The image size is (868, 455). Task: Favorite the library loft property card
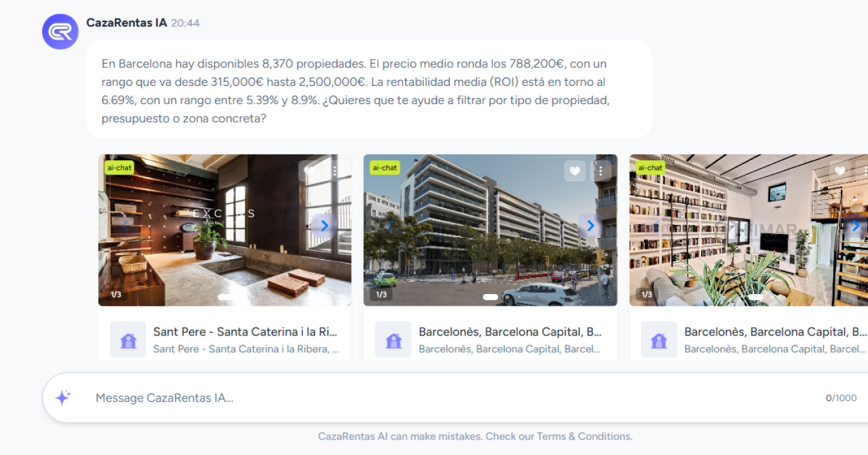[840, 171]
